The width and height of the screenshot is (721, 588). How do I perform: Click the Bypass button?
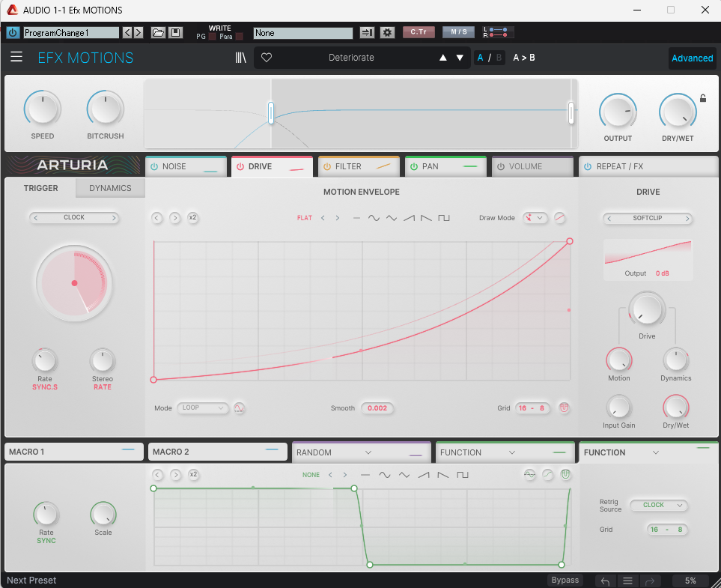point(565,581)
